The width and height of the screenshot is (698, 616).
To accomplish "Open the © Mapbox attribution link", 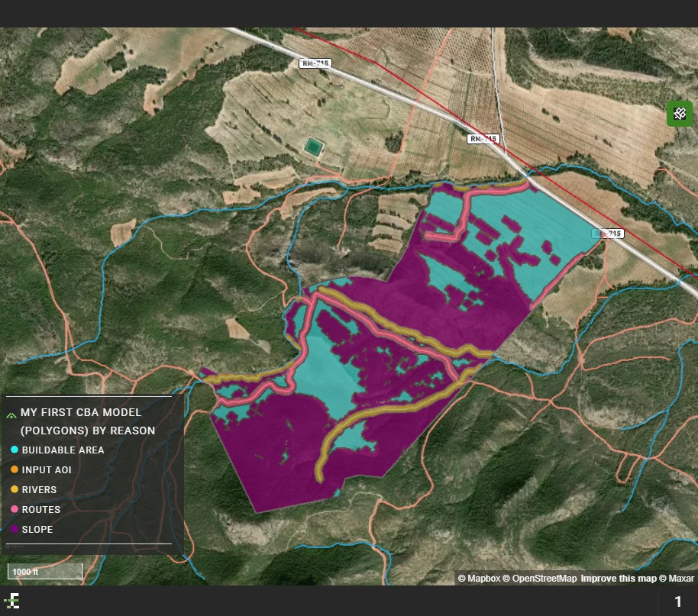I will (479, 578).
